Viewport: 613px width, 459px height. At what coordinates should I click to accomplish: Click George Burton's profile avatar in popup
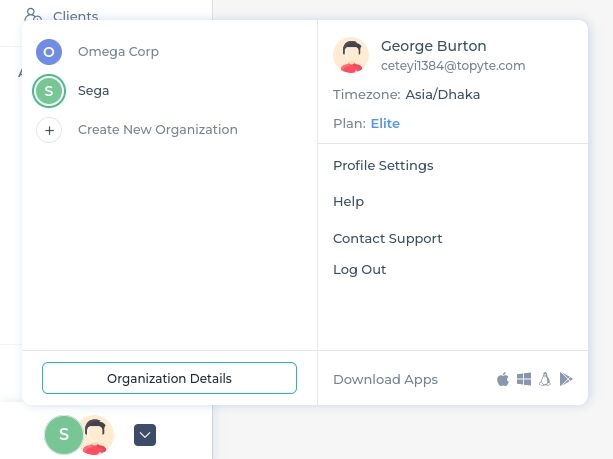pos(351,55)
